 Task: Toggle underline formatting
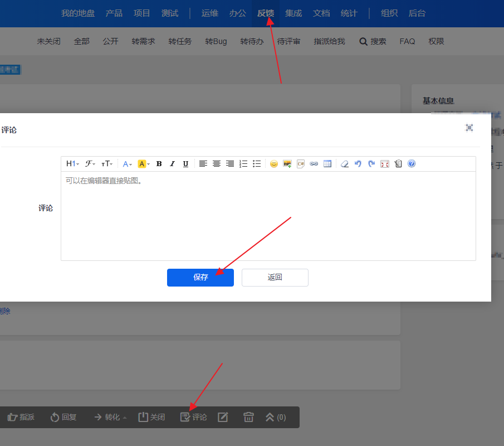[x=185, y=164]
